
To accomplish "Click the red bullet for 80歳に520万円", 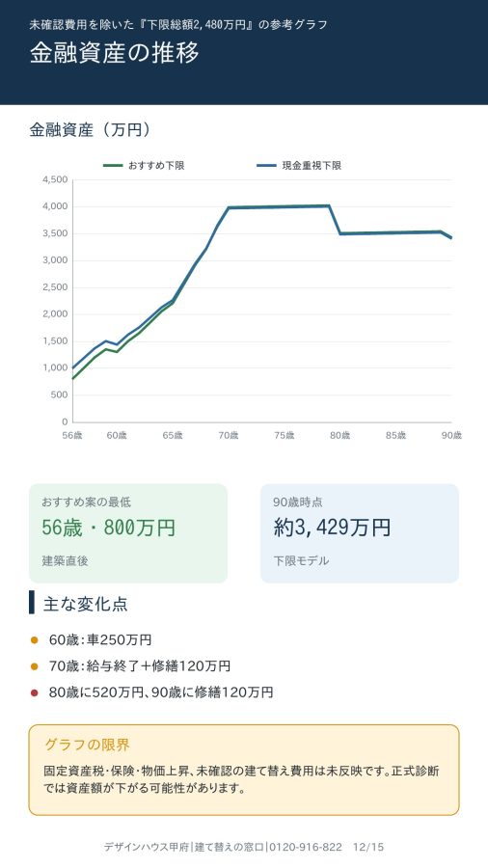I will click(x=35, y=692).
